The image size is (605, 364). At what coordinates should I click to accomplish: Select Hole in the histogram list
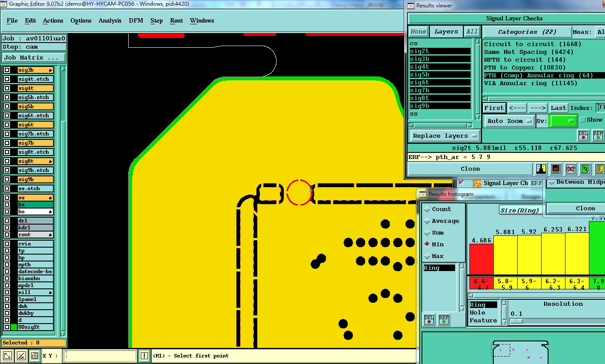coord(477,313)
